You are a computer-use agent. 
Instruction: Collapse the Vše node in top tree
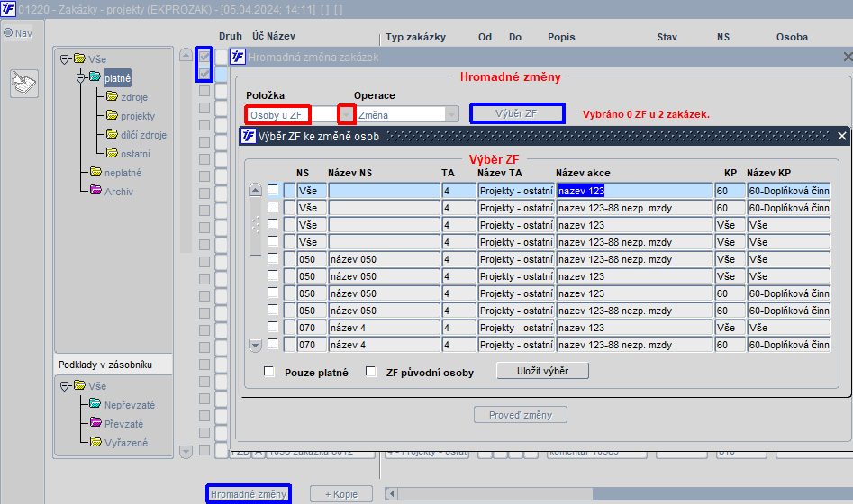(x=65, y=59)
